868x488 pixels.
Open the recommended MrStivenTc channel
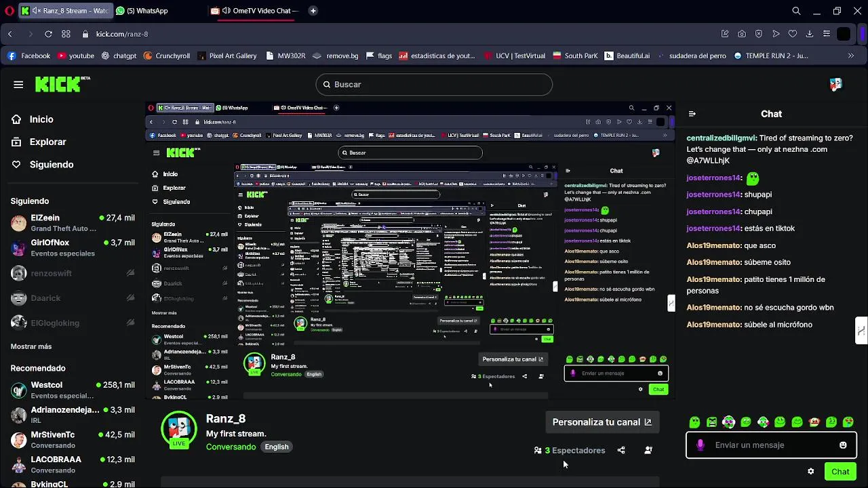(x=73, y=440)
